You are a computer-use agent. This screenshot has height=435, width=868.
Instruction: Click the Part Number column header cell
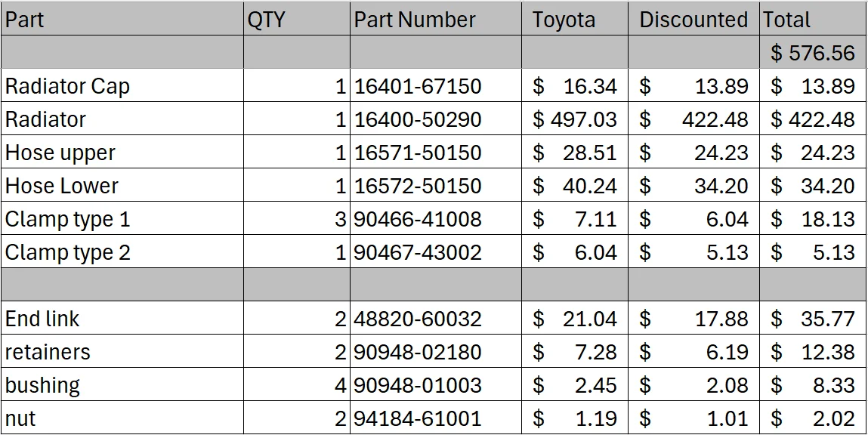tap(436, 20)
